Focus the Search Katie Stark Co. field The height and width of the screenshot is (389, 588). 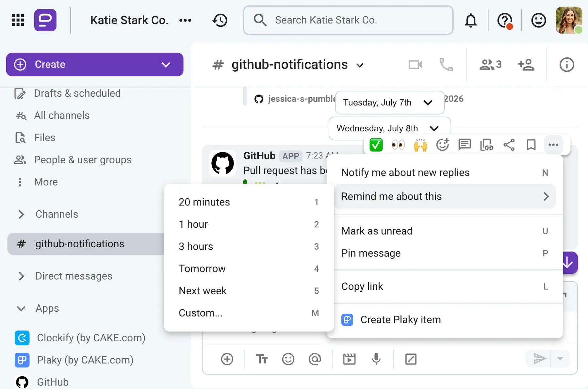pos(348,20)
